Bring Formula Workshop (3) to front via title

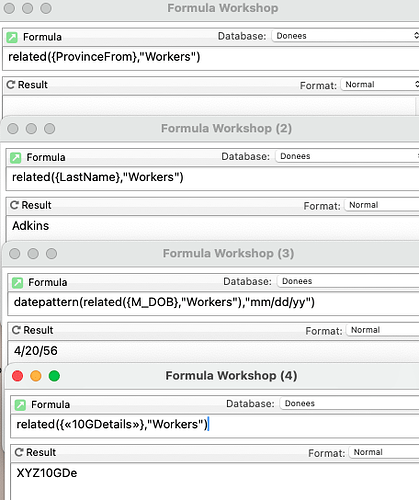[228, 253]
